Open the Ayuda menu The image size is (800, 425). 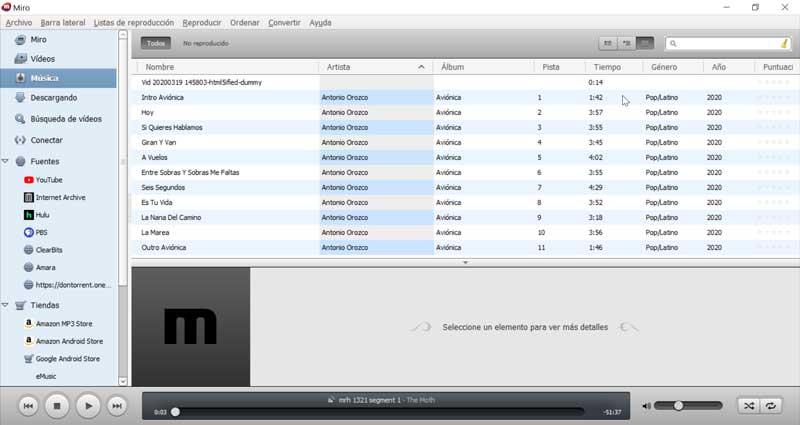[320, 23]
